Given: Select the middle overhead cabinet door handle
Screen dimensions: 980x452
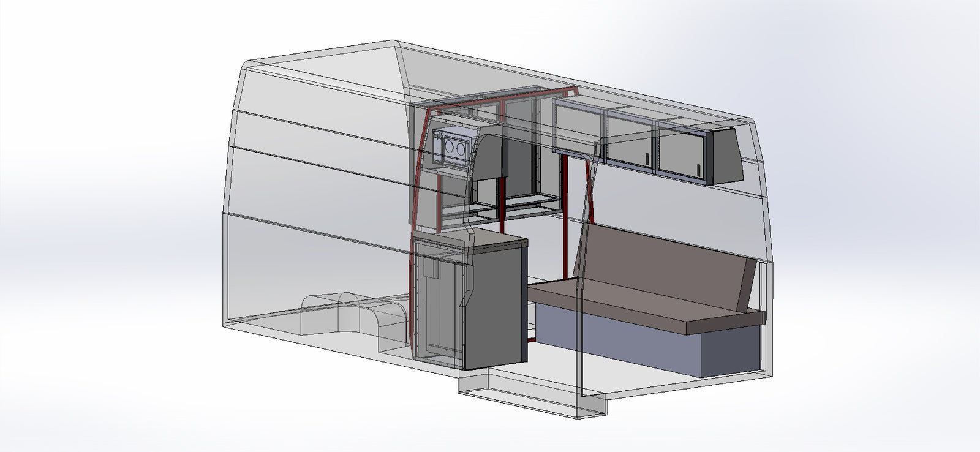Looking at the screenshot, I should 646,160.
